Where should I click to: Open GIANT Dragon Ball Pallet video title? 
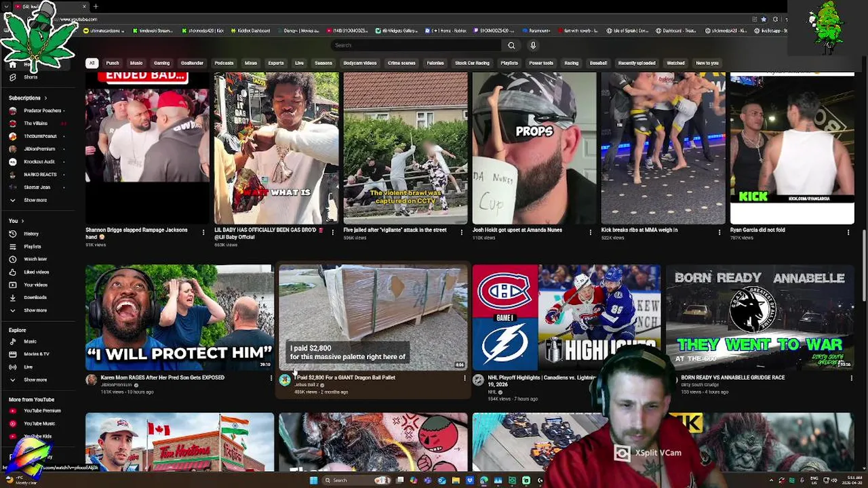pos(344,378)
